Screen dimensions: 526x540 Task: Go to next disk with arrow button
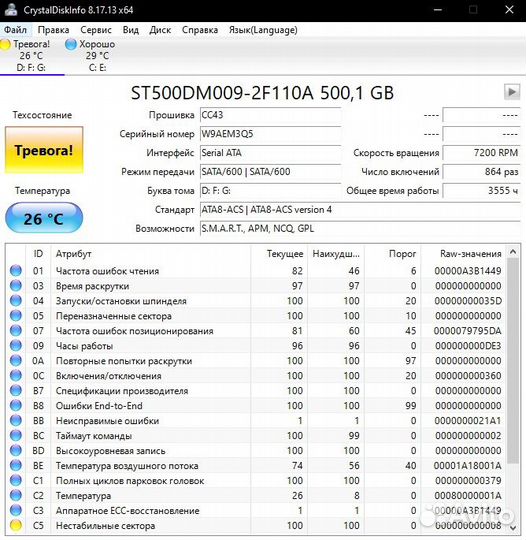tap(512, 92)
